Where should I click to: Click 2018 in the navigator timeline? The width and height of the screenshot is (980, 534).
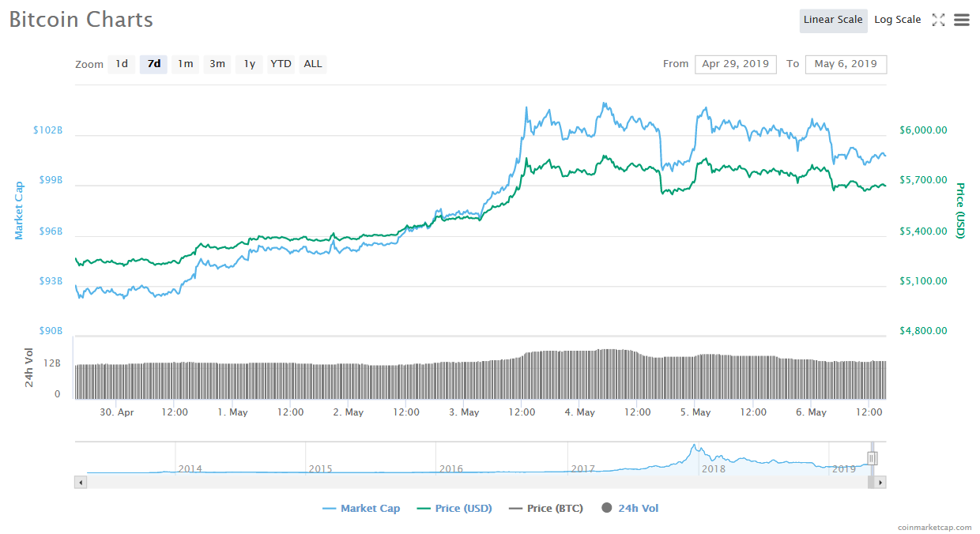point(713,469)
